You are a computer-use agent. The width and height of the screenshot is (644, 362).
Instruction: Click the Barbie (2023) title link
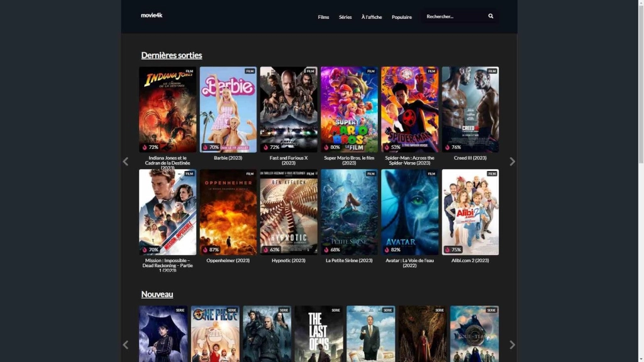coord(228,158)
